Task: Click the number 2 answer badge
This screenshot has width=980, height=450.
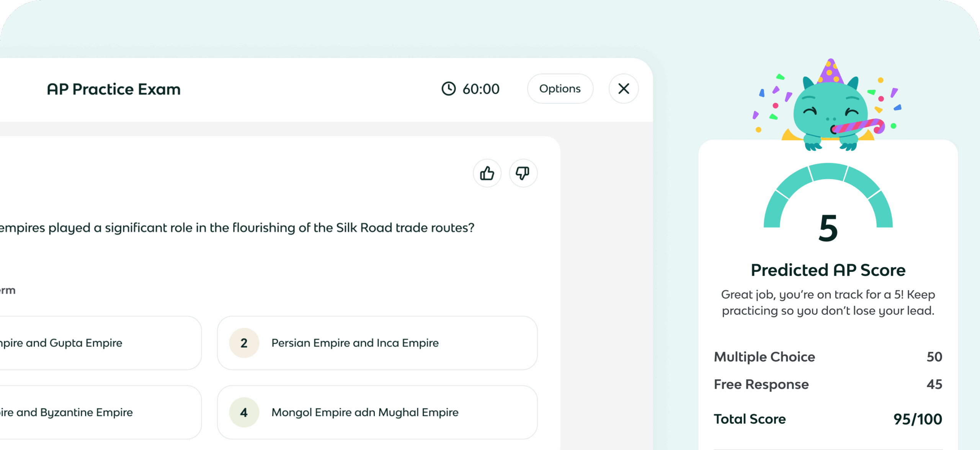Action: click(244, 343)
